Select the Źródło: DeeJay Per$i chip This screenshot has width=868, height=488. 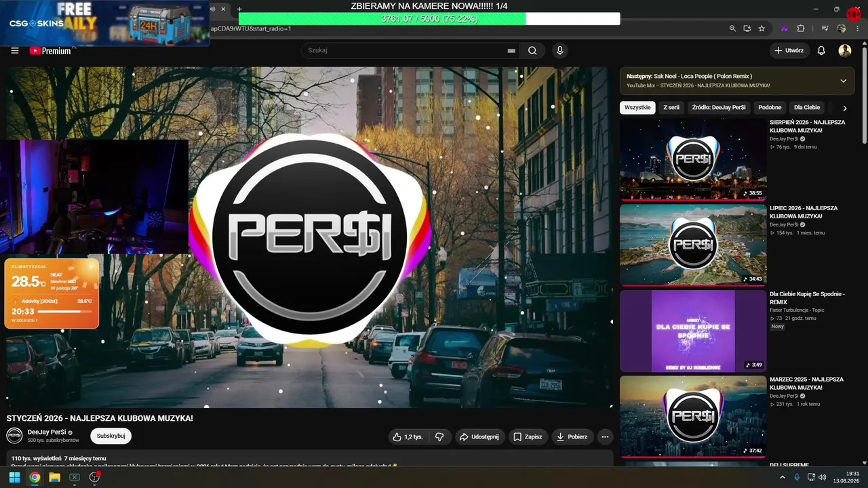coord(719,108)
